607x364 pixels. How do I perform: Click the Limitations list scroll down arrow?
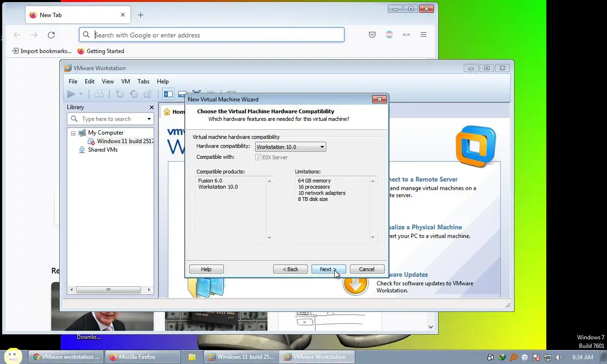coord(373,237)
